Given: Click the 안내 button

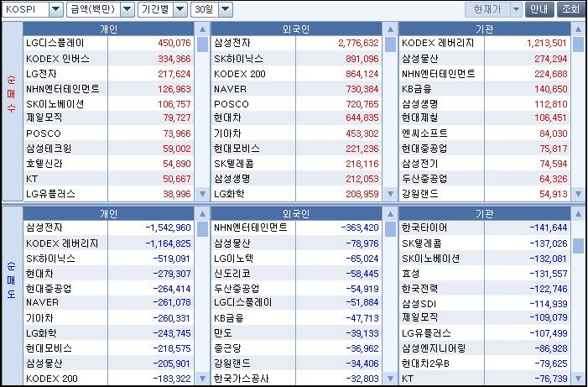Looking at the screenshot, I should pyautogui.click(x=539, y=9).
